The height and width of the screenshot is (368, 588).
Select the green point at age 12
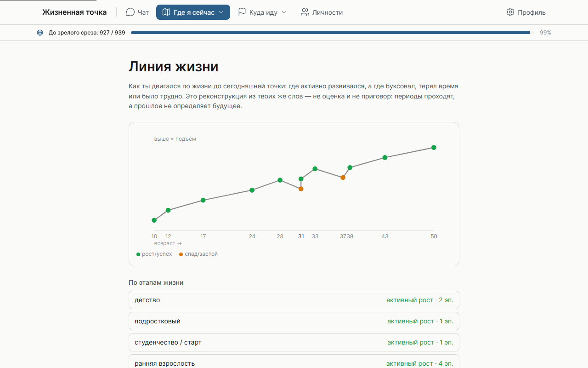pyautogui.click(x=168, y=210)
